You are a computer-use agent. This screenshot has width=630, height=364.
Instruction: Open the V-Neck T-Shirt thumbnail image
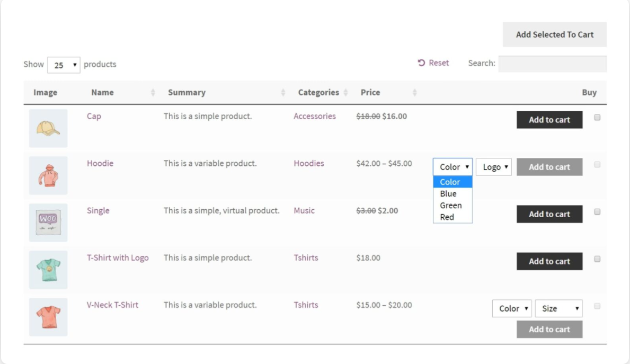click(48, 317)
